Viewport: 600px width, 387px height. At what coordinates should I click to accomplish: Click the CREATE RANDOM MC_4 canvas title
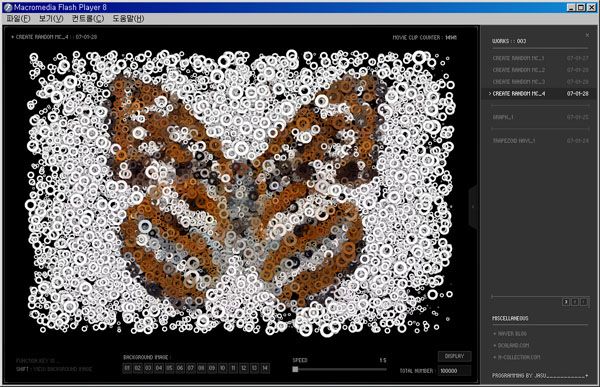click(54, 37)
